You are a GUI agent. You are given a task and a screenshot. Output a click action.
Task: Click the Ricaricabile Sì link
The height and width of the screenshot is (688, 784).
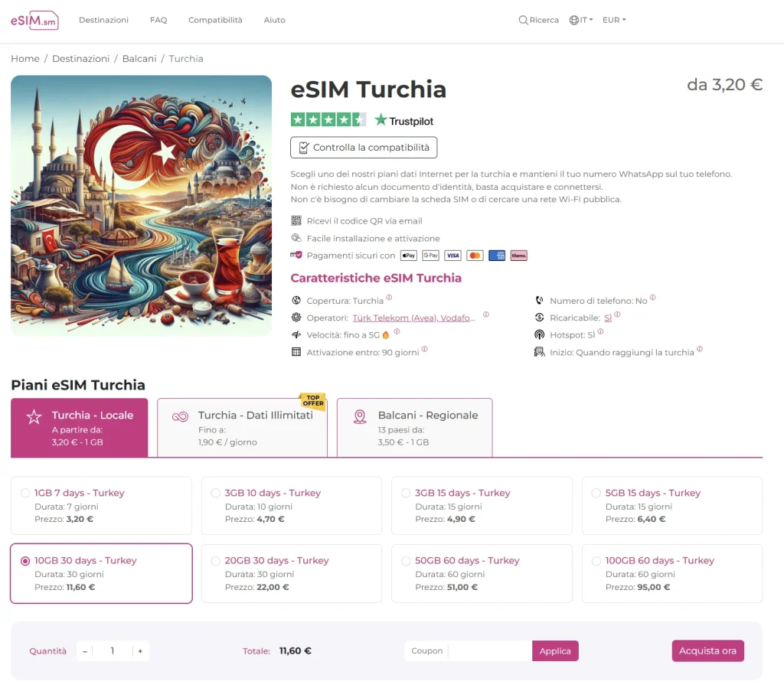point(607,318)
